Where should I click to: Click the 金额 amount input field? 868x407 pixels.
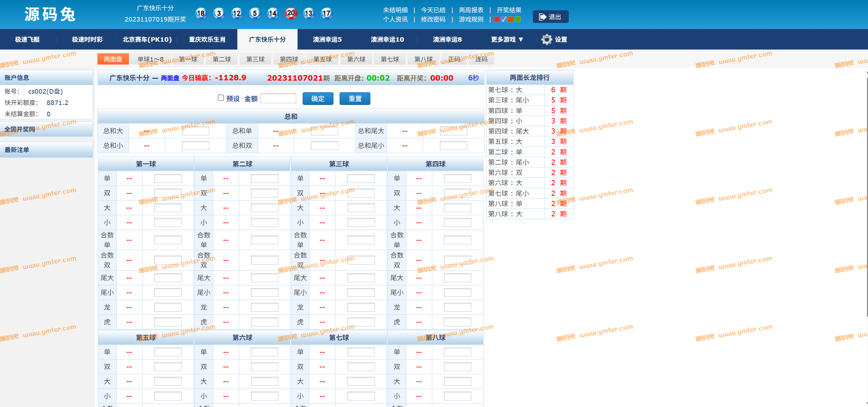[x=278, y=98]
